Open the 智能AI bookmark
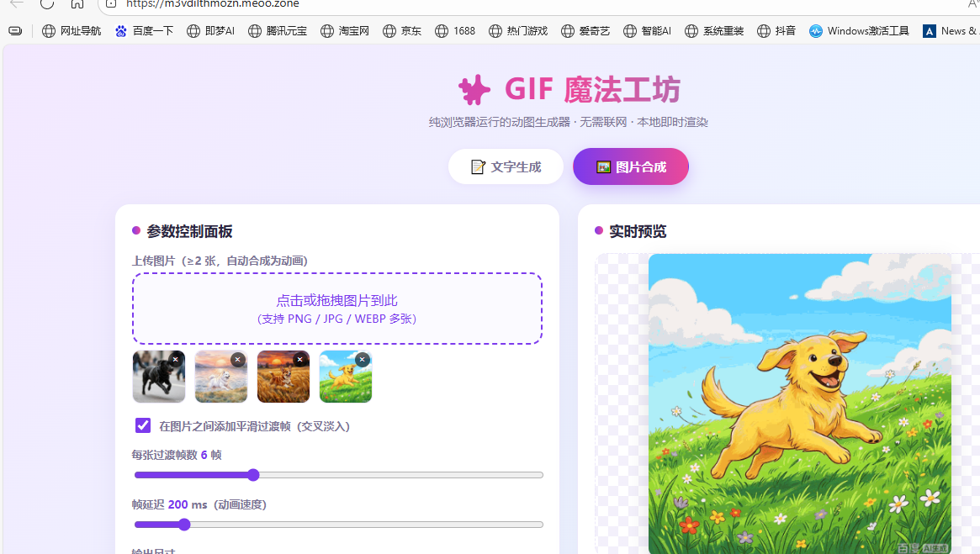This screenshot has width=980, height=554. click(x=647, y=30)
